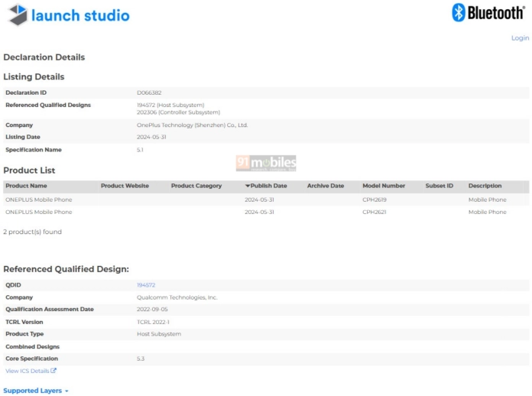This screenshot has height=396, width=532.
Task: Click the launch studio logo icon
Action: coord(17,15)
